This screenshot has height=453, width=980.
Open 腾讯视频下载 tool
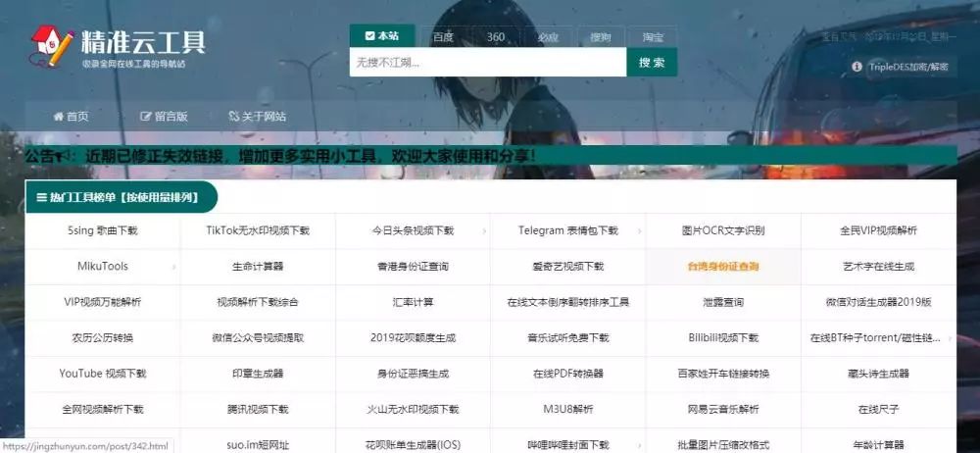pyautogui.click(x=258, y=409)
